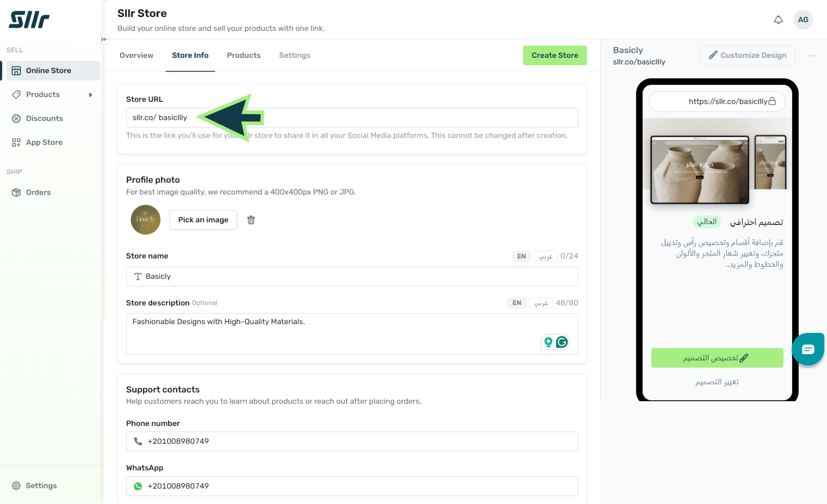Open the three-dots more options menu
This screenshot has height=504, width=827.
811,55
